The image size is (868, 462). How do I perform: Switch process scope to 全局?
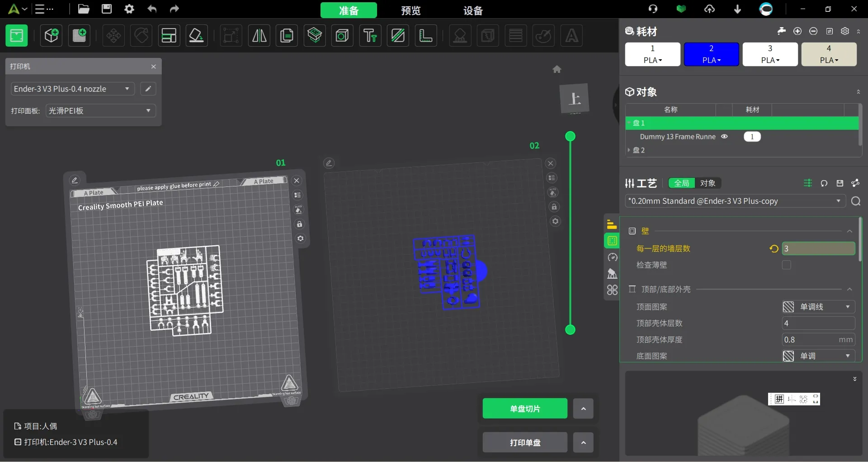click(682, 183)
